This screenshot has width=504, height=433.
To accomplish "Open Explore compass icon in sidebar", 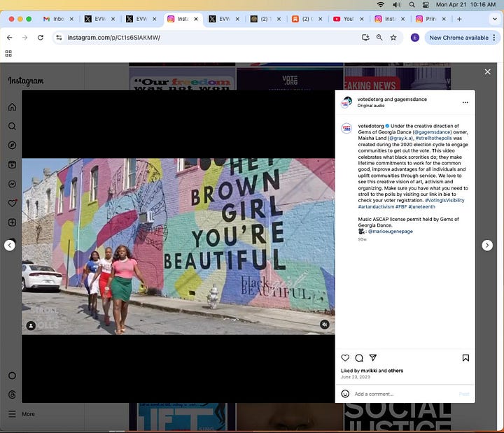I will [12, 145].
